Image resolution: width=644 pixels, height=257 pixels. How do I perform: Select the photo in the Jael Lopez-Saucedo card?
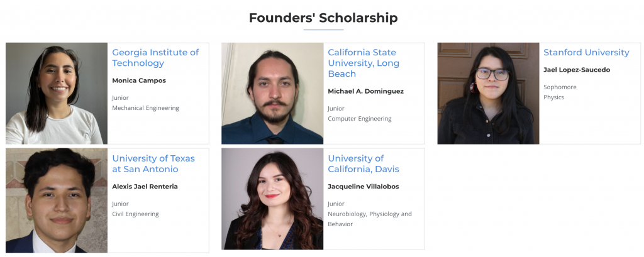[488, 94]
